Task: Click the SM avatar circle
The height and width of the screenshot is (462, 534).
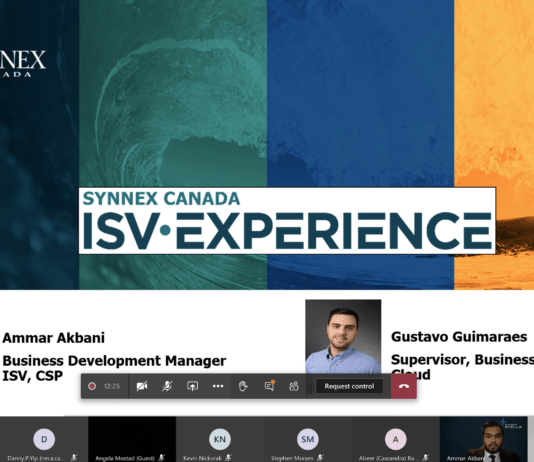Action: click(308, 439)
